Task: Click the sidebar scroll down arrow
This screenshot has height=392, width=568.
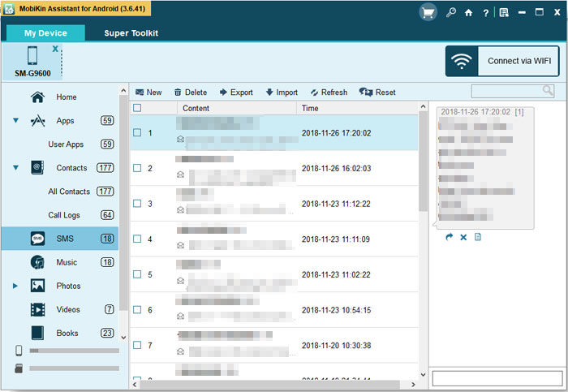Action: coord(123,338)
